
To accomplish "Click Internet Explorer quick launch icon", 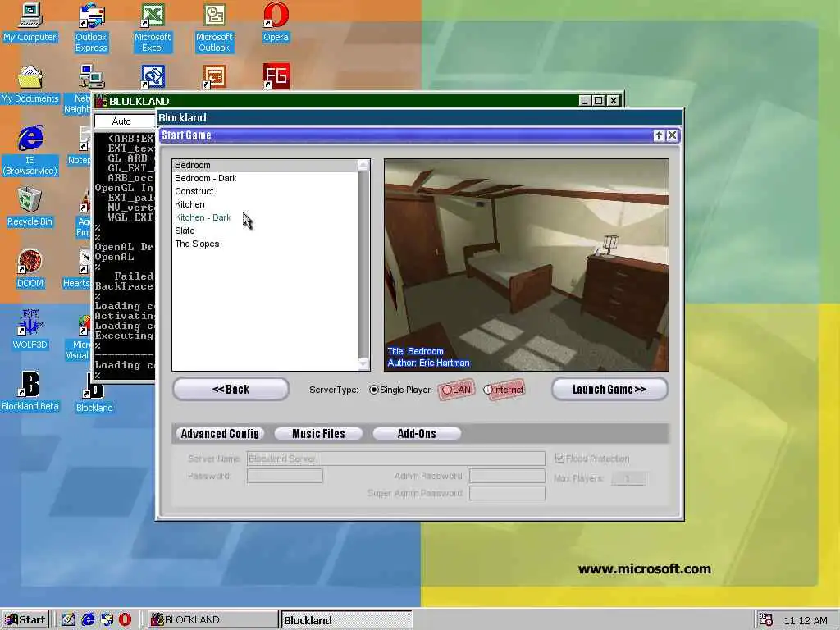I will (88, 620).
